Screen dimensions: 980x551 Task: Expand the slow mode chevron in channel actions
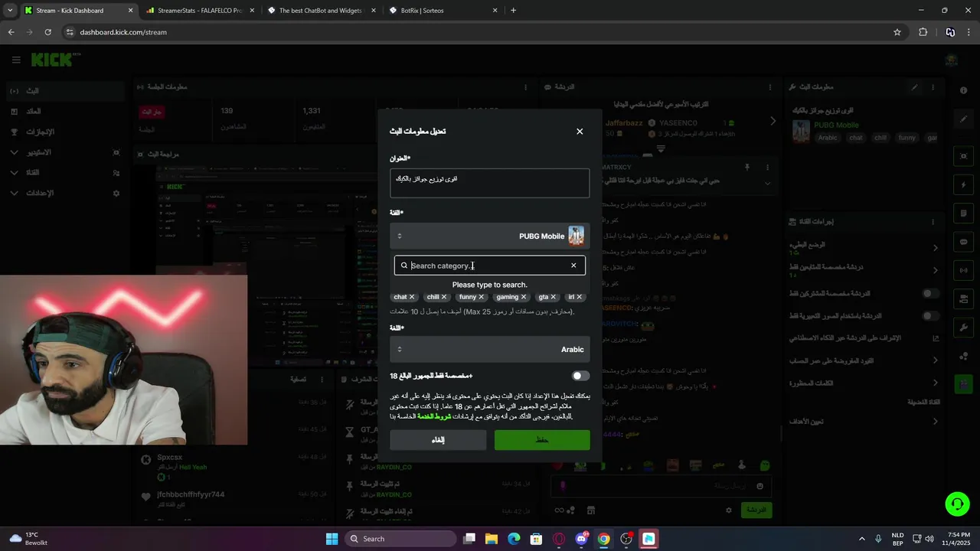point(936,247)
